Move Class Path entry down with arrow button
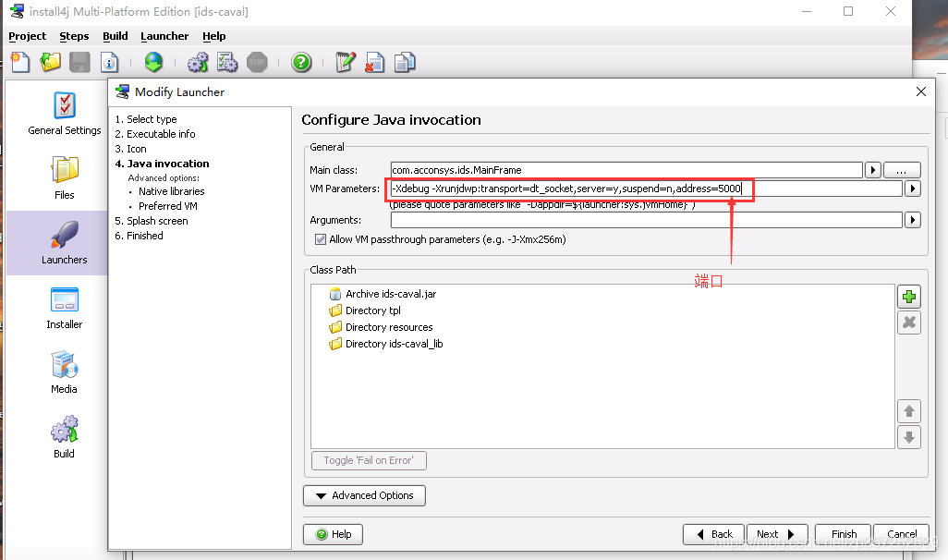The height and width of the screenshot is (560, 948). 909,435
